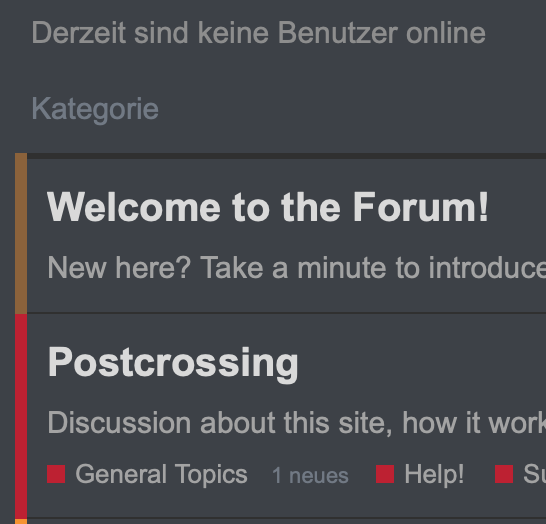This screenshot has height=524, width=546.
Task: Click the Discussion about this site description
Action: (297, 423)
